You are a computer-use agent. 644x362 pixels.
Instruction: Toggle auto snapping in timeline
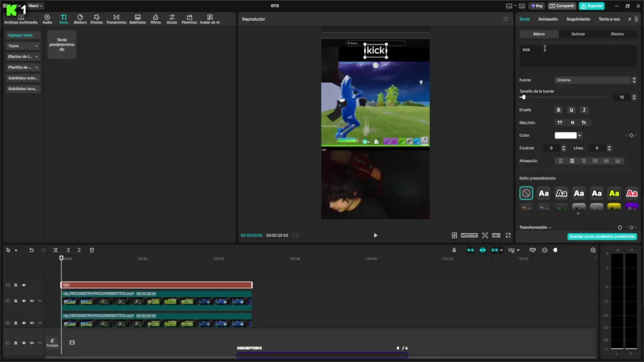[x=482, y=250]
